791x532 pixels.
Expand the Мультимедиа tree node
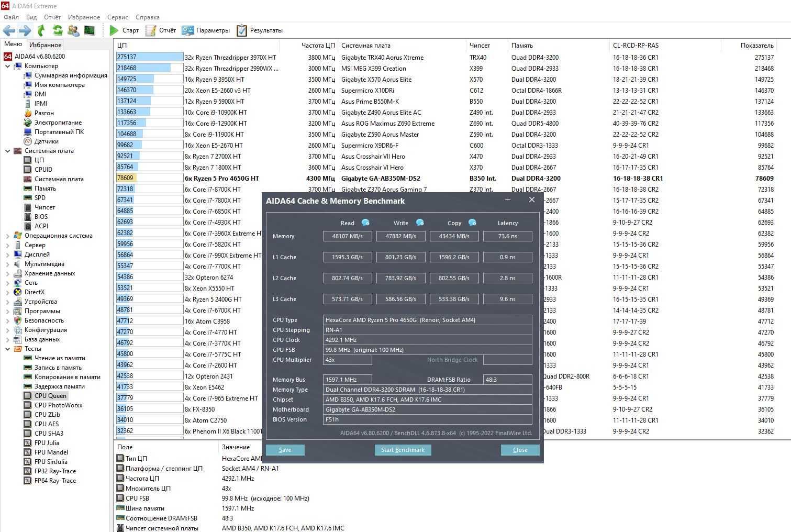click(7, 264)
